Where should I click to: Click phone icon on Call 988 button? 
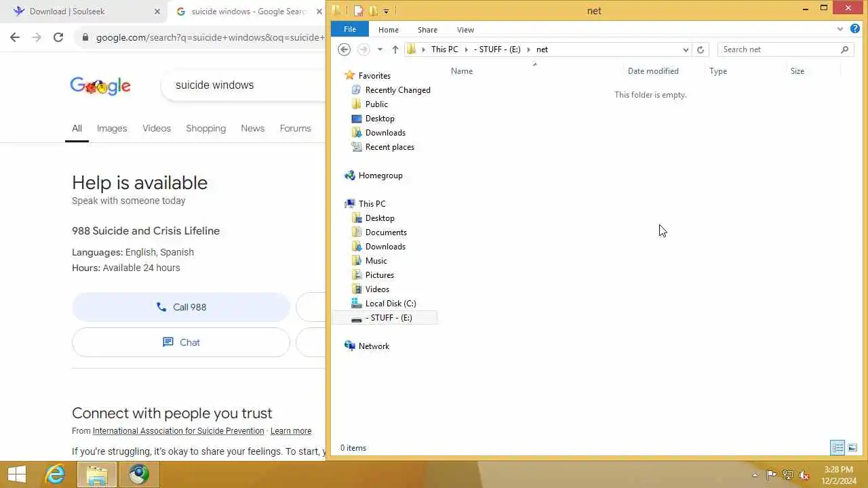pos(161,307)
